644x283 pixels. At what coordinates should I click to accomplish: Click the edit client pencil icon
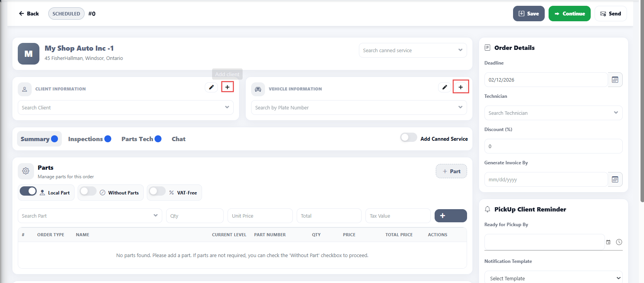point(211,87)
